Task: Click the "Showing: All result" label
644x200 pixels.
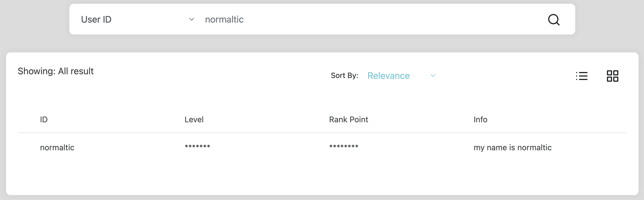Action: tap(56, 71)
